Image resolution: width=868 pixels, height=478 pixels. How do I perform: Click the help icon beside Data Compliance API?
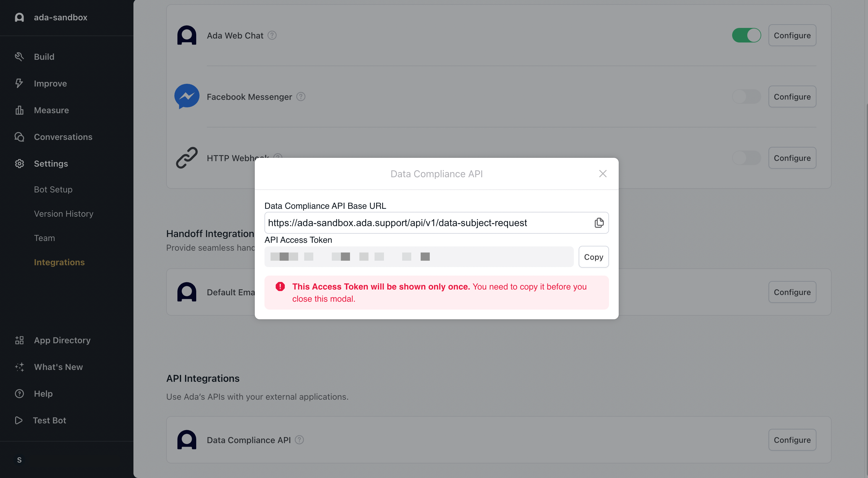tap(299, 440)
